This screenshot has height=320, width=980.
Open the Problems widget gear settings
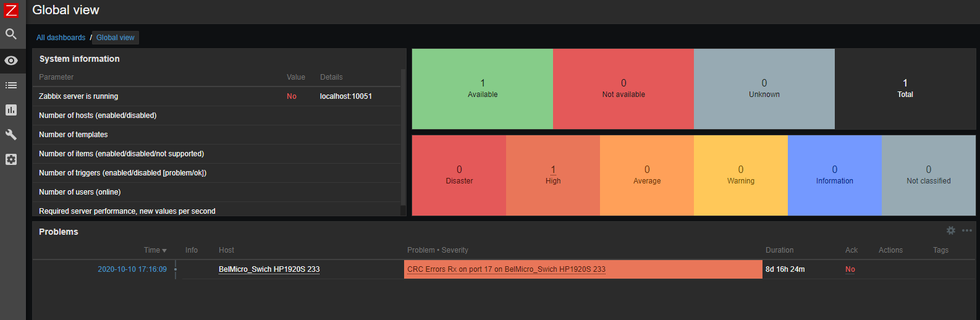(951, 230)
